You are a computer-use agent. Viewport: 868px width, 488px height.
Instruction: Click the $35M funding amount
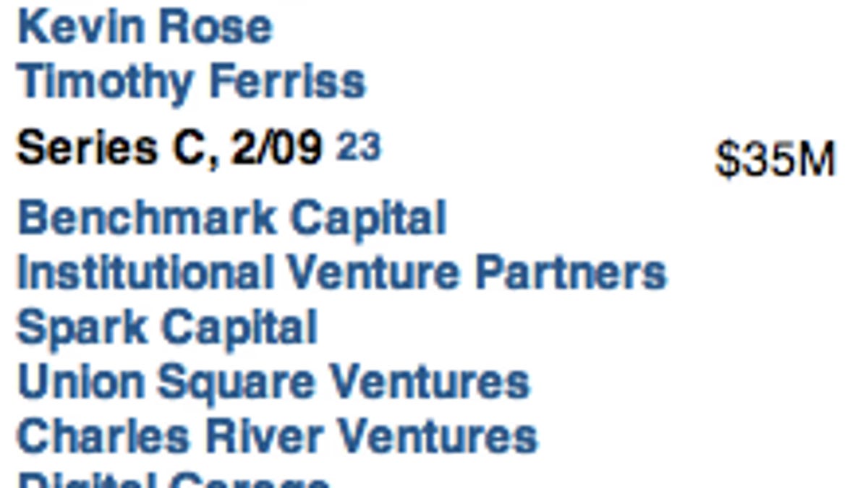[775, 160]
